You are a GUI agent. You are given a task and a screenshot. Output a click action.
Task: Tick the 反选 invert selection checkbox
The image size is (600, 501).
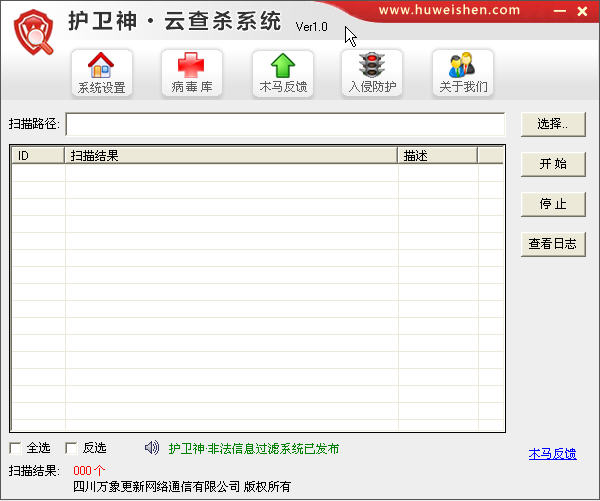(71, 448)
